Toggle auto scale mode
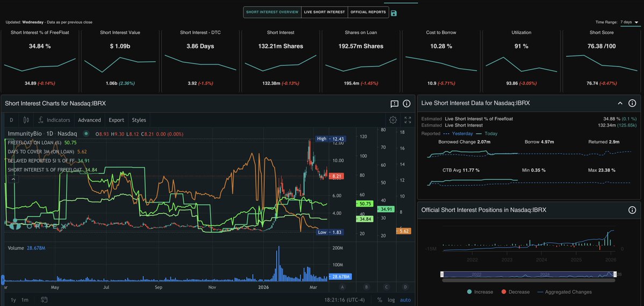644x306 pixels. (405, 300)
